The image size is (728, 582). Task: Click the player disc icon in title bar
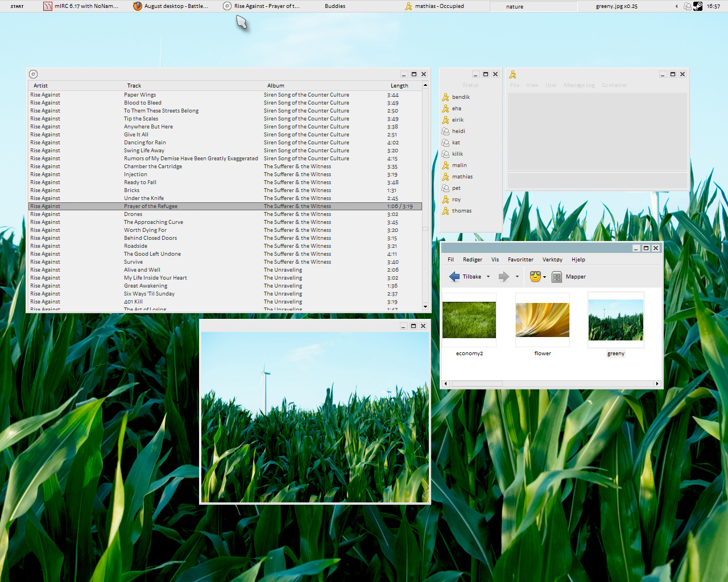(x=34, y=74)
